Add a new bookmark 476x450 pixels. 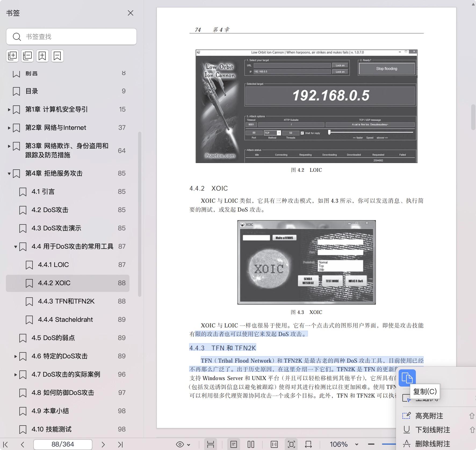(x=42, y=56)
